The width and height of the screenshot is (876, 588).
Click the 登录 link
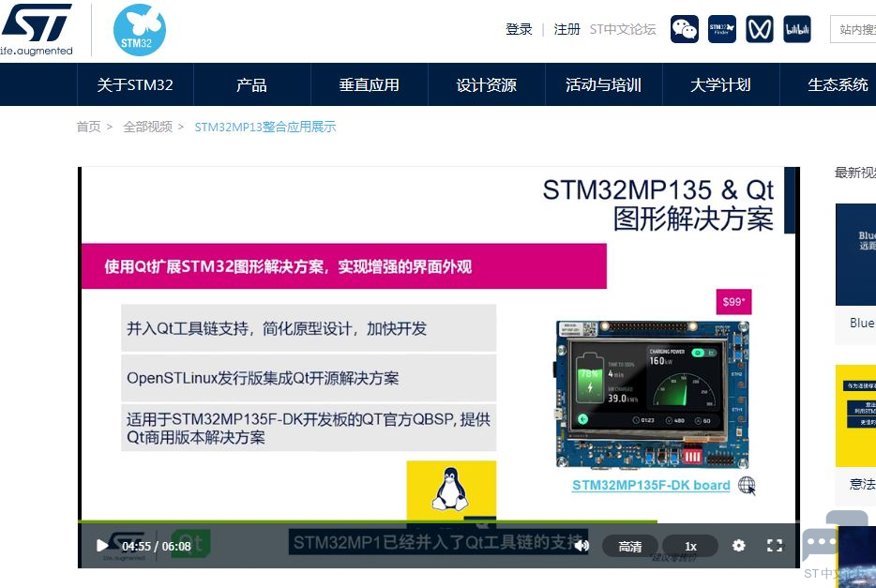tap(519, 29)
